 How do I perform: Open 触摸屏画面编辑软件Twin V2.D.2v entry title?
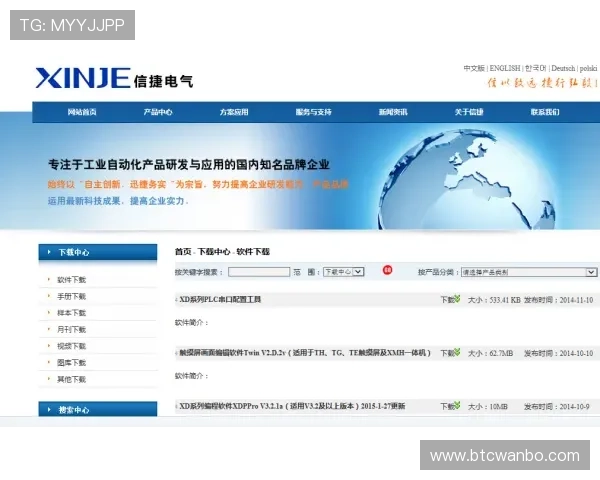tap(305, 353)
